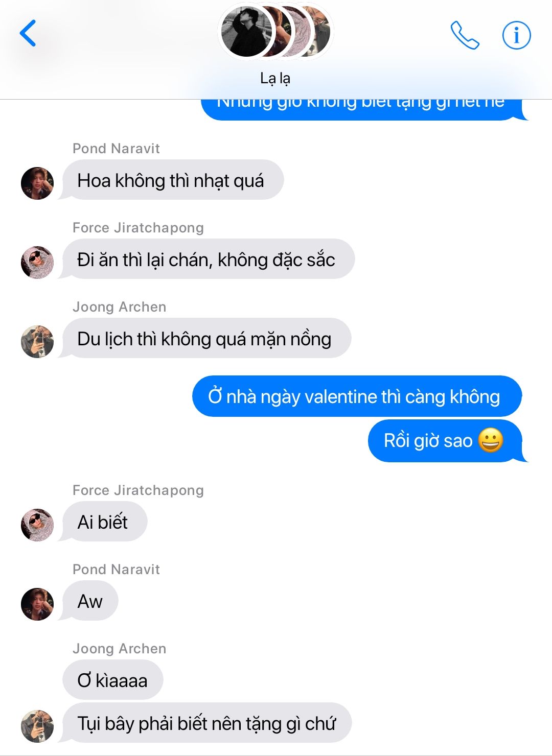552x756 pixels.
Task: Tap Force's avatar next to "Ai biết"
Action: tap(37, 525)
